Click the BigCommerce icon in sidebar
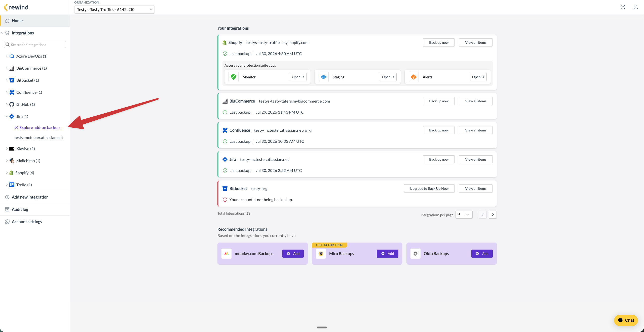The image size is (644, 332). 12,68
